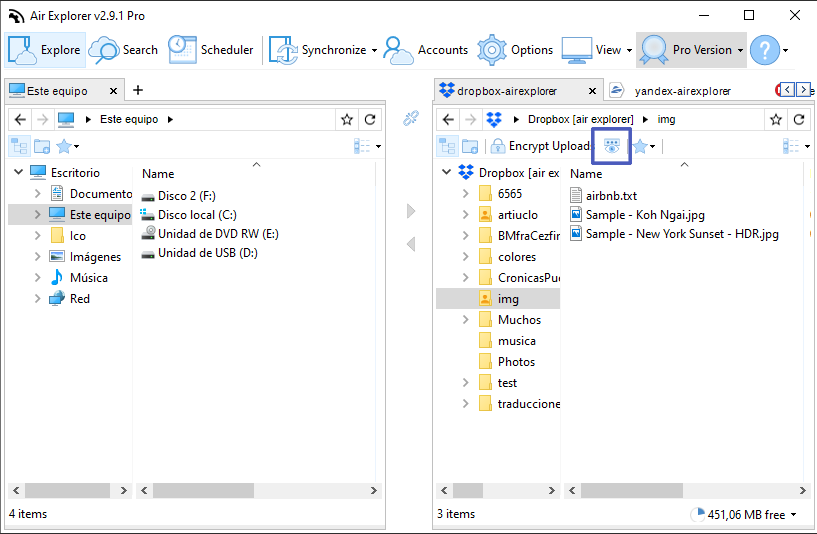Go forward in Dropbox pane
The width and height of the screenshot is (817, 534).
coord(471,119)
